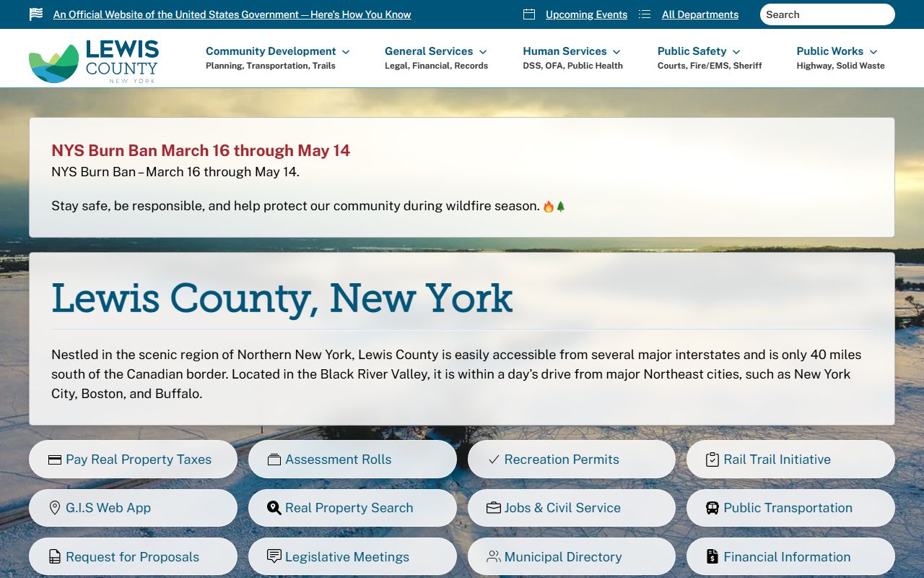Open Jobs & Civil Service
The image size is (924, 578).
pos(572,508)
